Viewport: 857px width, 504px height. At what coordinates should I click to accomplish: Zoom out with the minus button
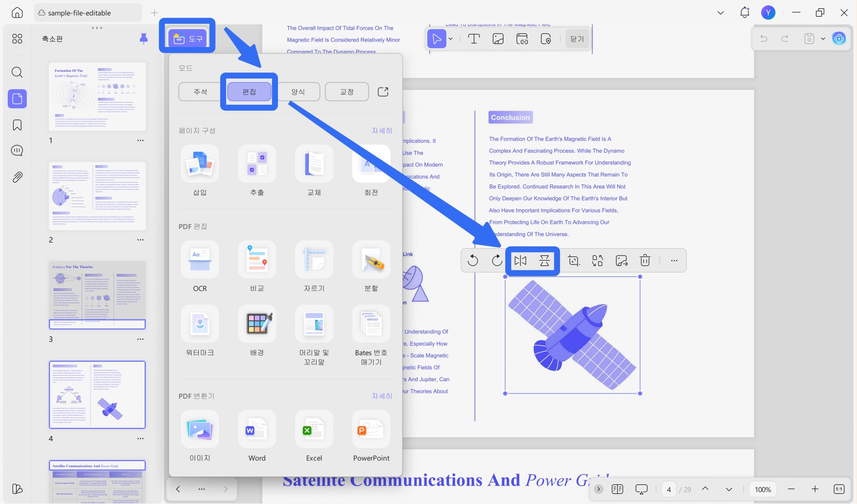[x=791, y=489]
